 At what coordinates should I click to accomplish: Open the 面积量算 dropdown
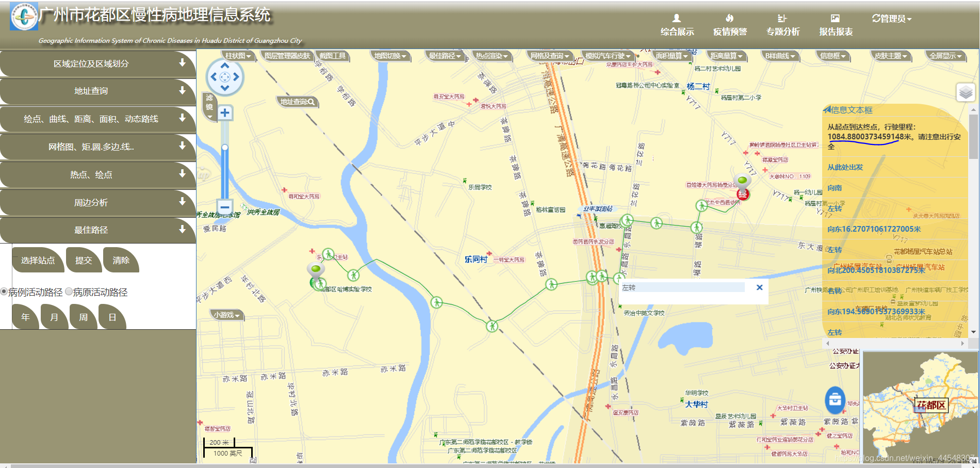(x=672, y=56)
